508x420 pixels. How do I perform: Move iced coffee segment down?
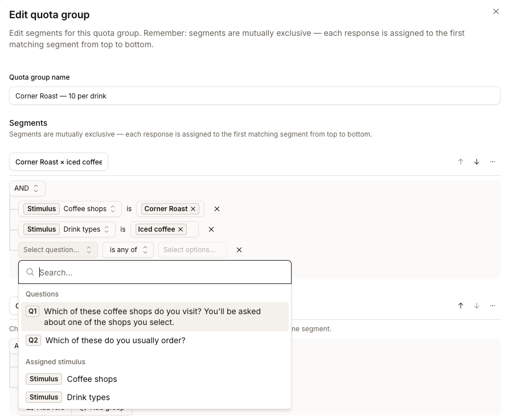[x=477, y=162]
